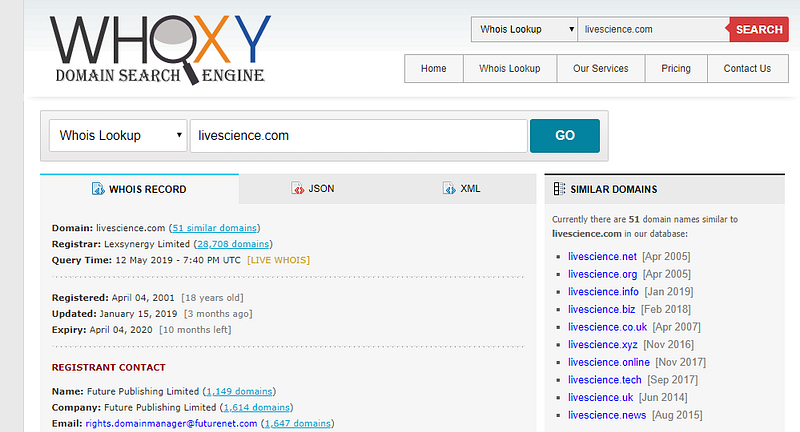Open the Pricing menu item
The width and height of the screenshot is (800, 432).
676,68
